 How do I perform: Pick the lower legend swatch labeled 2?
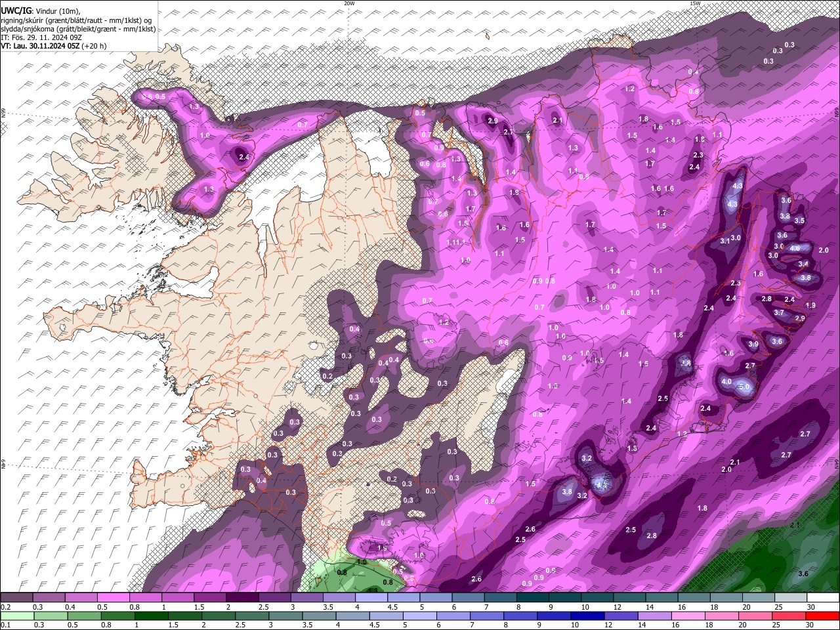pos(219,616)
